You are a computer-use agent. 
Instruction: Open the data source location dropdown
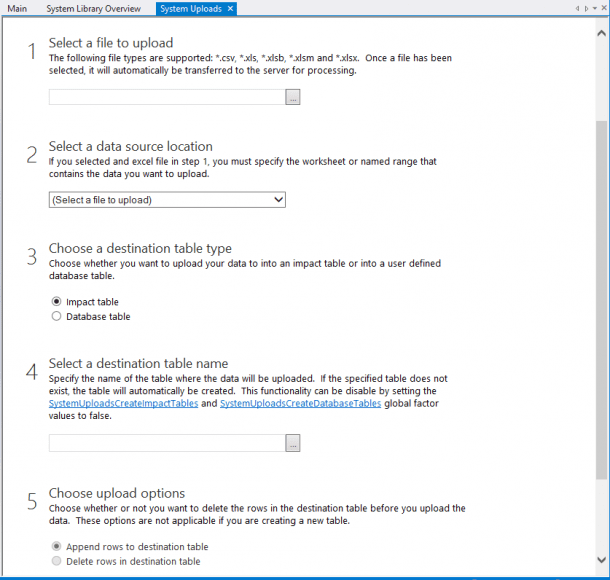(x=167, y=200)
